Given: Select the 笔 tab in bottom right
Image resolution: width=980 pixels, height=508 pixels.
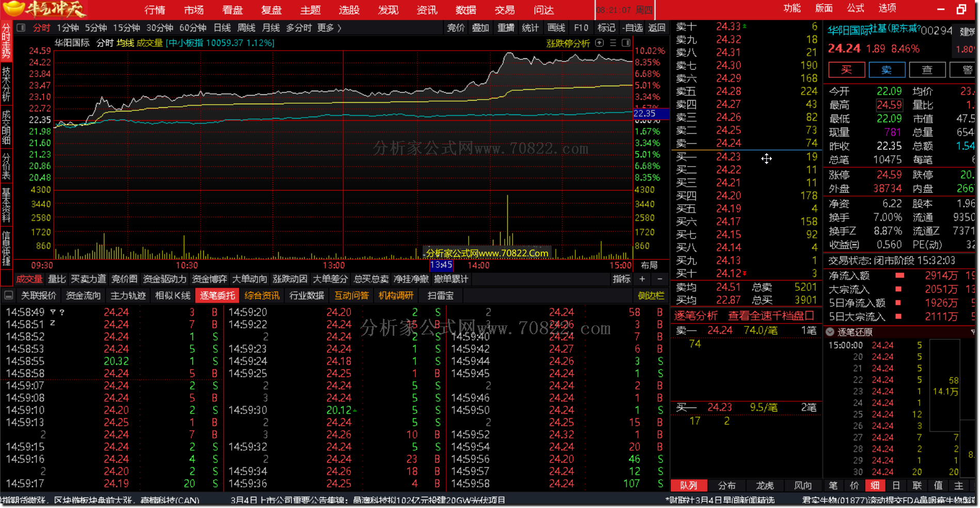Looking at the screenshot, I should [833, 486].
